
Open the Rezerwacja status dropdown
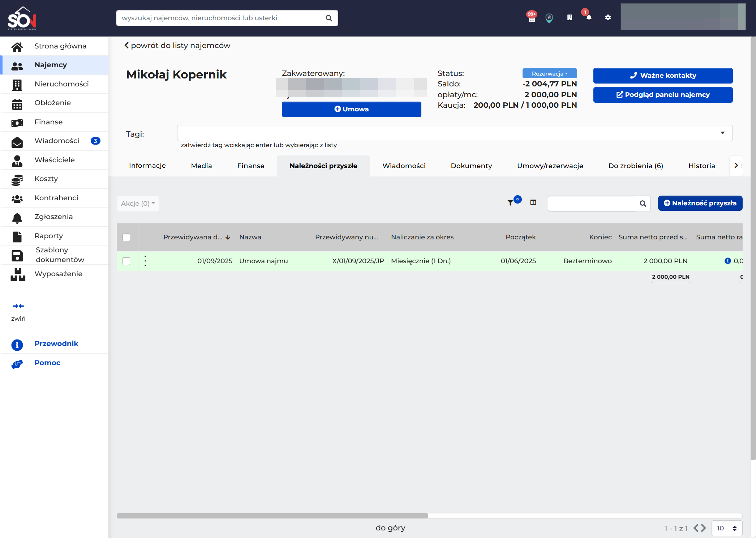coord(549,73)
